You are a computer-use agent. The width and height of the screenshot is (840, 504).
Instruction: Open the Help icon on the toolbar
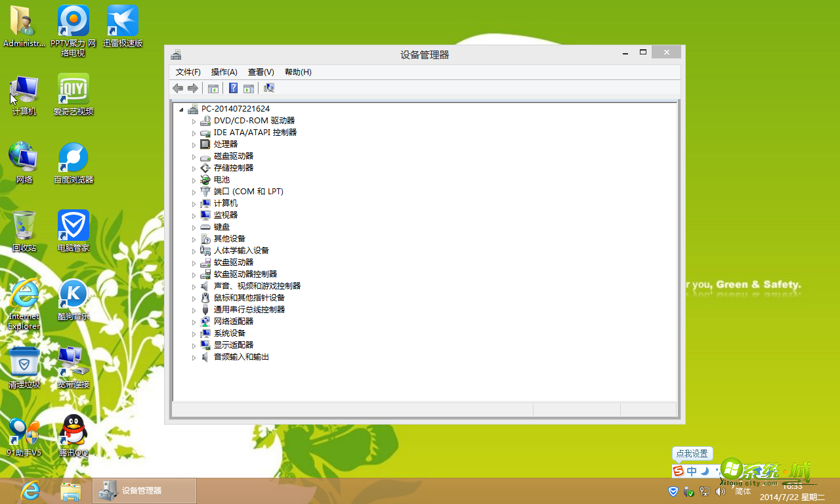point(233,88)
